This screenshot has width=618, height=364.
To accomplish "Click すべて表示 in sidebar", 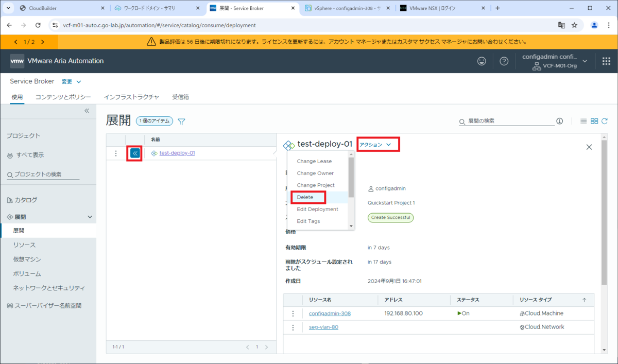I will 30,155.
